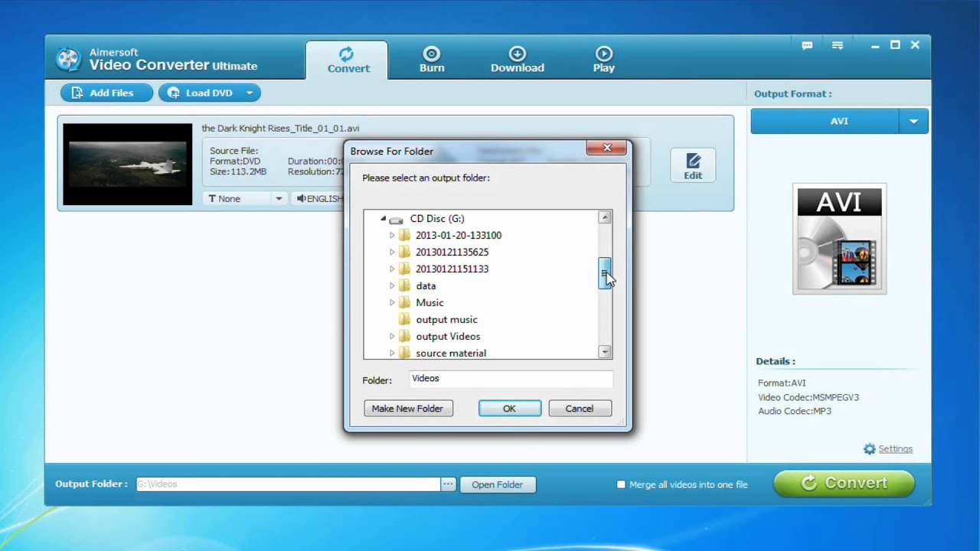Open the application menu list icon
This screenshot has width=980, height=551.
838,46
